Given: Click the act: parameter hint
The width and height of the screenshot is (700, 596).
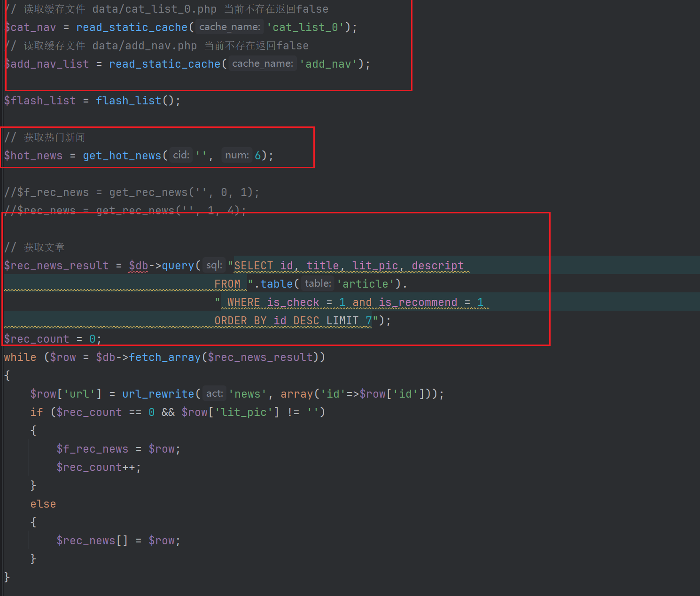Looking at the screenshot, I should [215, 393].
